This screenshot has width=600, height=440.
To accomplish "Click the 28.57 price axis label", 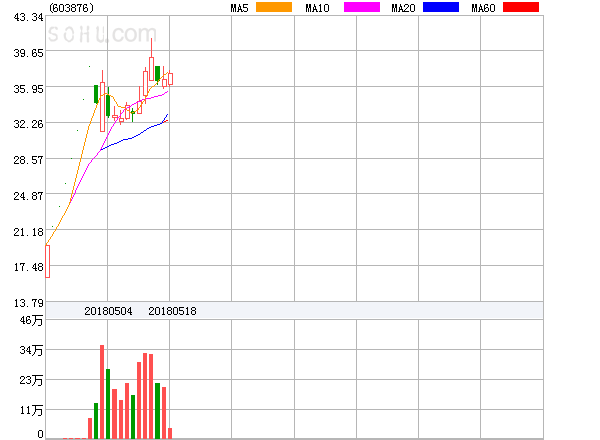I will click(x=28, y=160).
